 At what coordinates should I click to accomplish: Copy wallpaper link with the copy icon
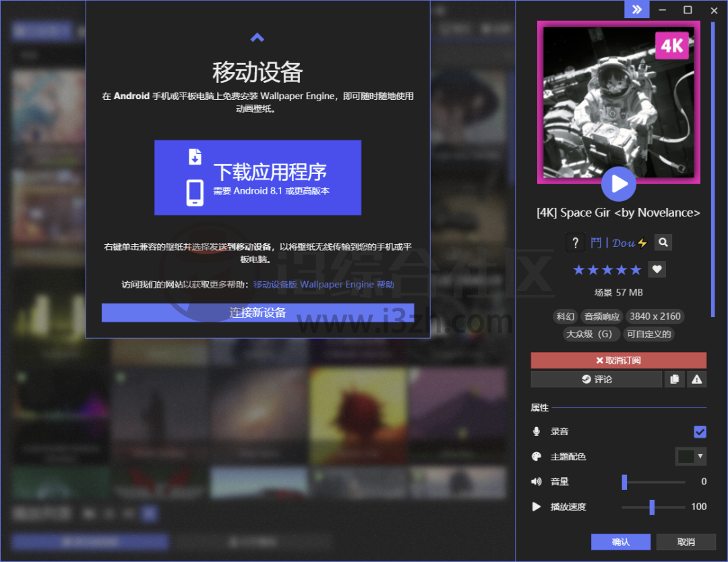674,379
